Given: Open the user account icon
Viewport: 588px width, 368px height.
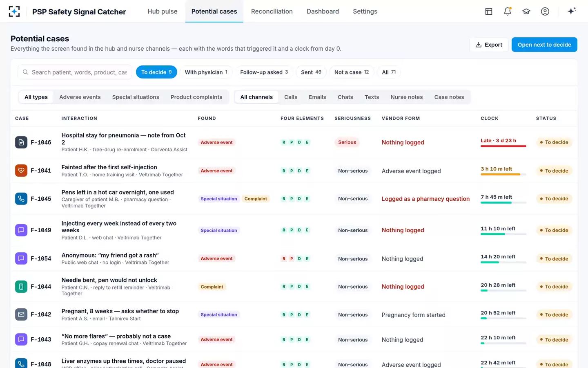Looking at the screenshot, I should 545,11.
